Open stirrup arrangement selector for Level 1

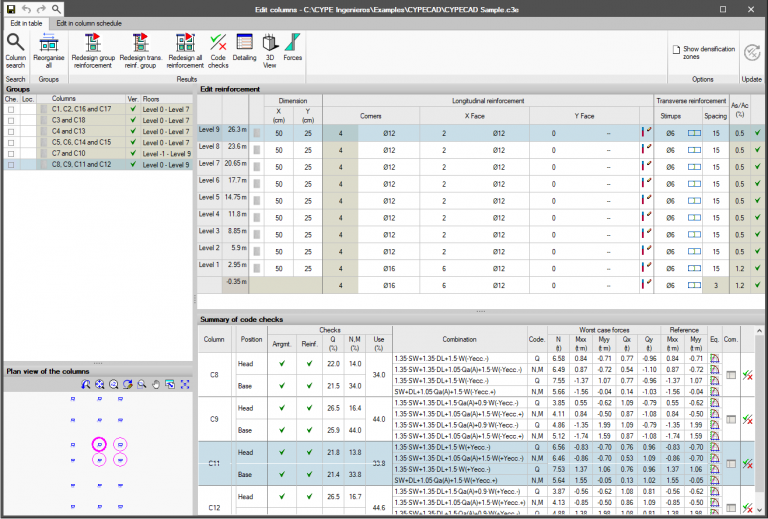click(694, 268)
